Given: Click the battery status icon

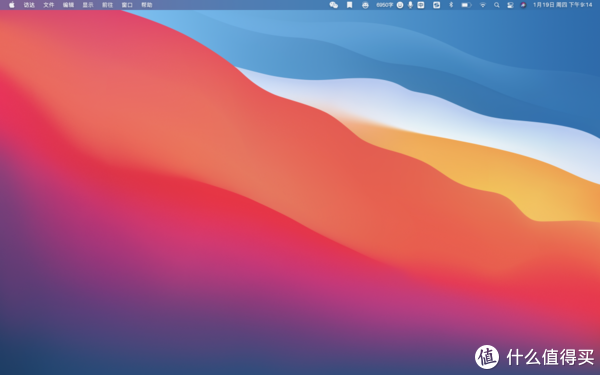Looking at the screenshot, I should tap(466, 5).
